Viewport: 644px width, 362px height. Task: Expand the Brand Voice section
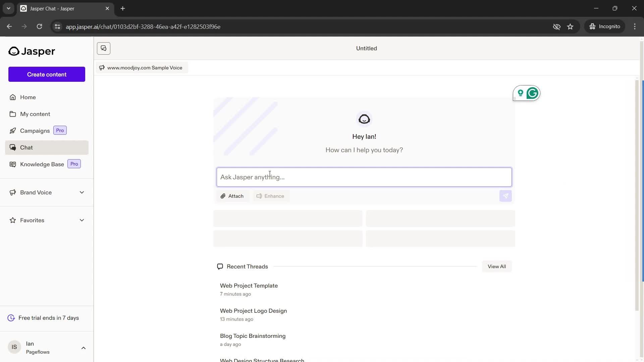pos(82,192)
